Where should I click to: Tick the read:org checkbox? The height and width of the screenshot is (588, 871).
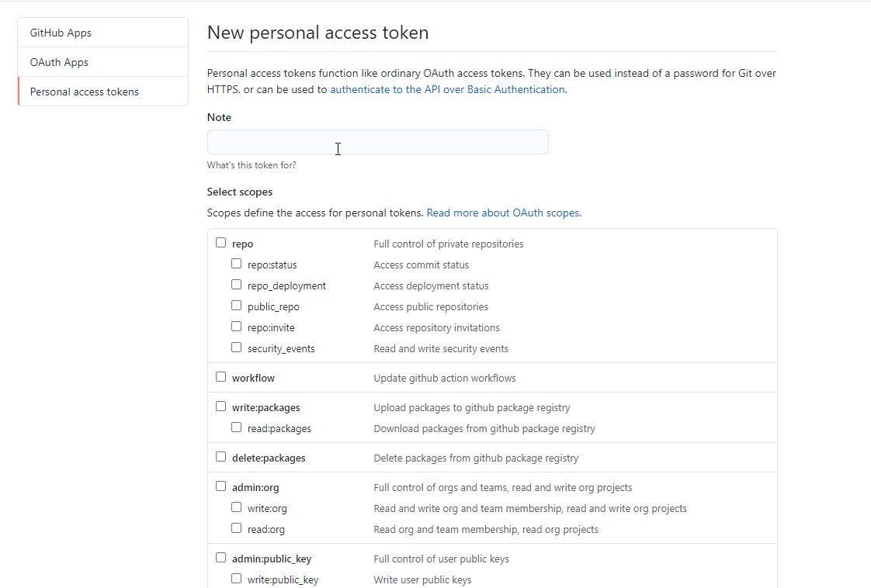[x=237, y=528]
